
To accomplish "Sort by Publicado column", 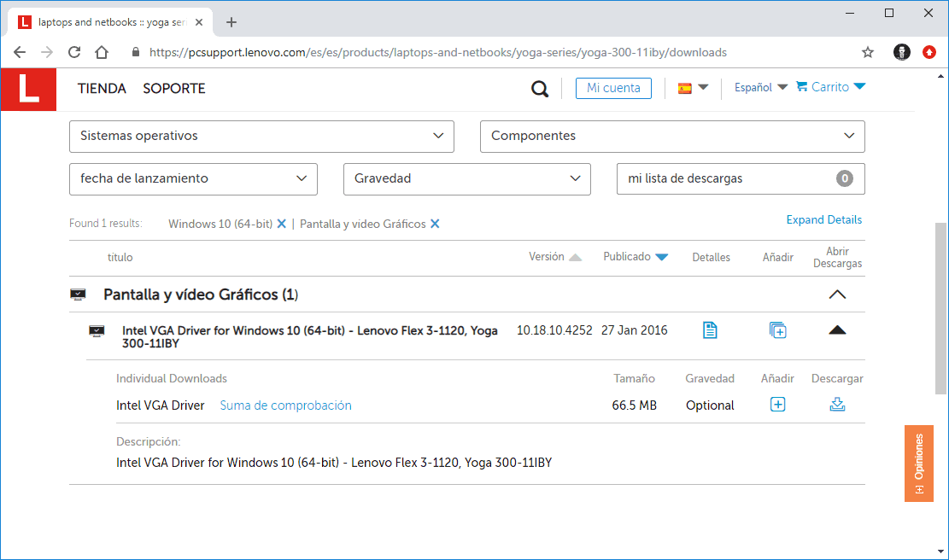I will coord(636,257).
